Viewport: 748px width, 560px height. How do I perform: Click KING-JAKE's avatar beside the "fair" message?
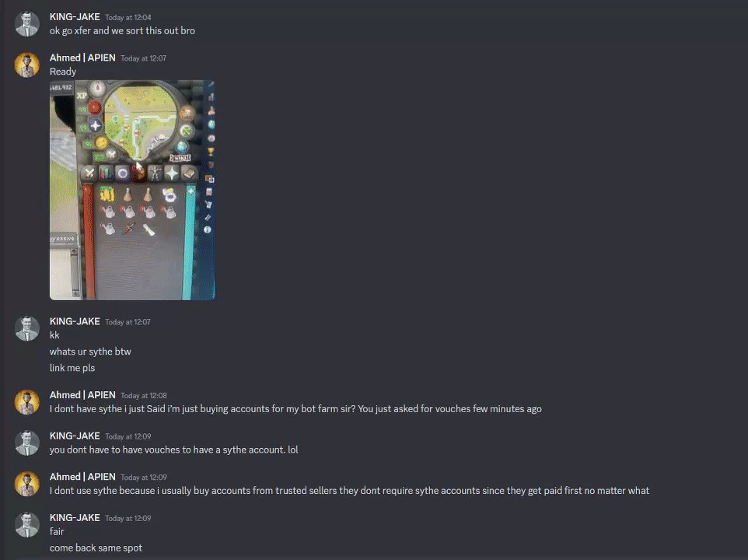pyautogui.click(x=26, y=525)
